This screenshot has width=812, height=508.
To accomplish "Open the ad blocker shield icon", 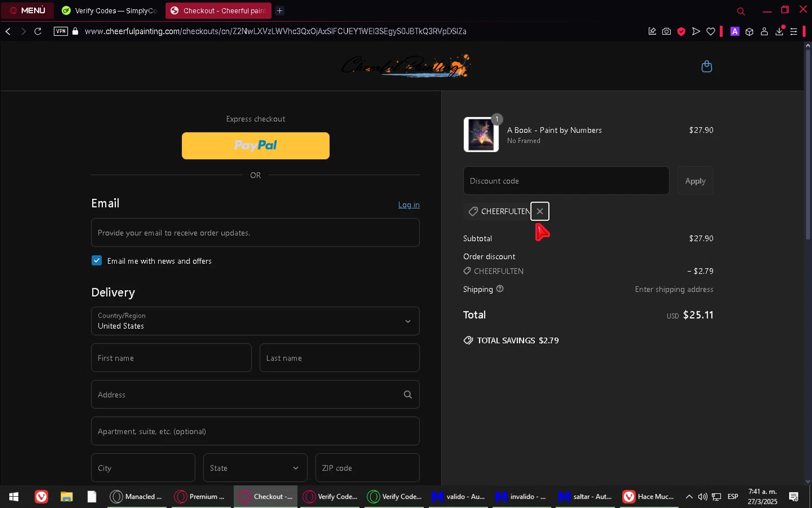I will tap(681, 31).
